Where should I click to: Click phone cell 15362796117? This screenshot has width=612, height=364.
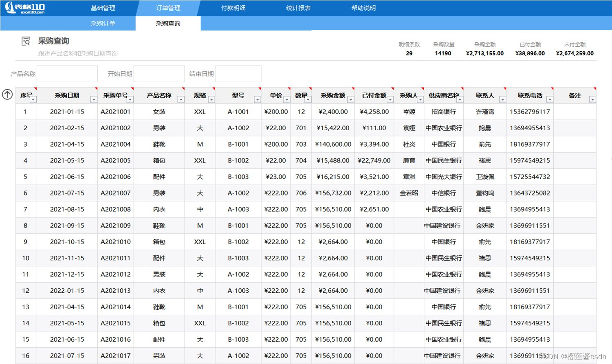click(530, 112)
